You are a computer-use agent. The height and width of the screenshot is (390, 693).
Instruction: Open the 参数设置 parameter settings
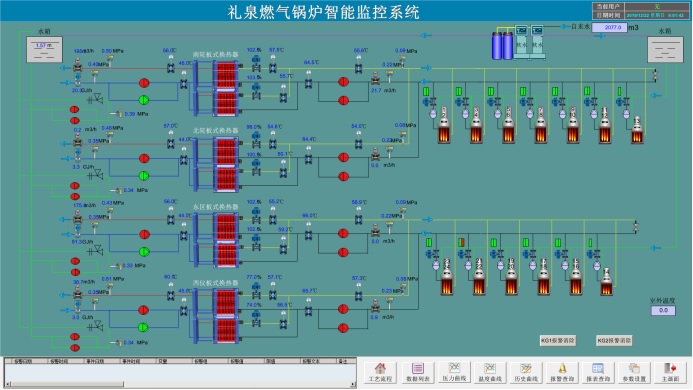[x=634, y=372]
